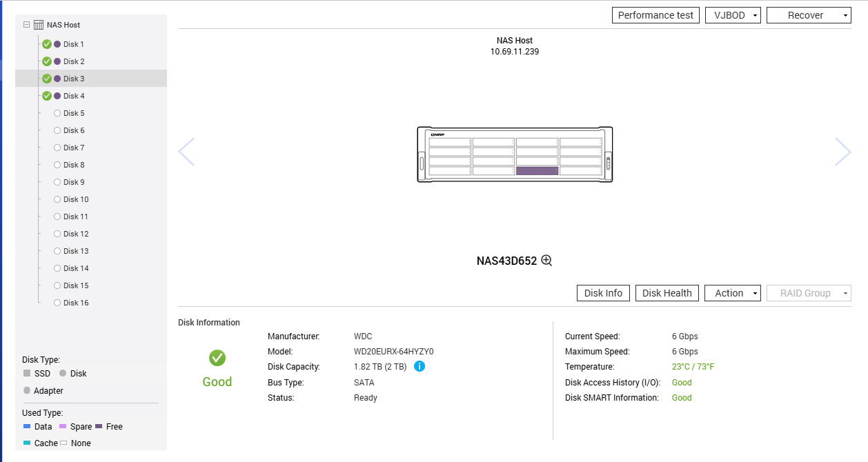The image size is (868, 462).
Task: Click the Manufacturer value WDC
Action: click(x=363, y=337)
